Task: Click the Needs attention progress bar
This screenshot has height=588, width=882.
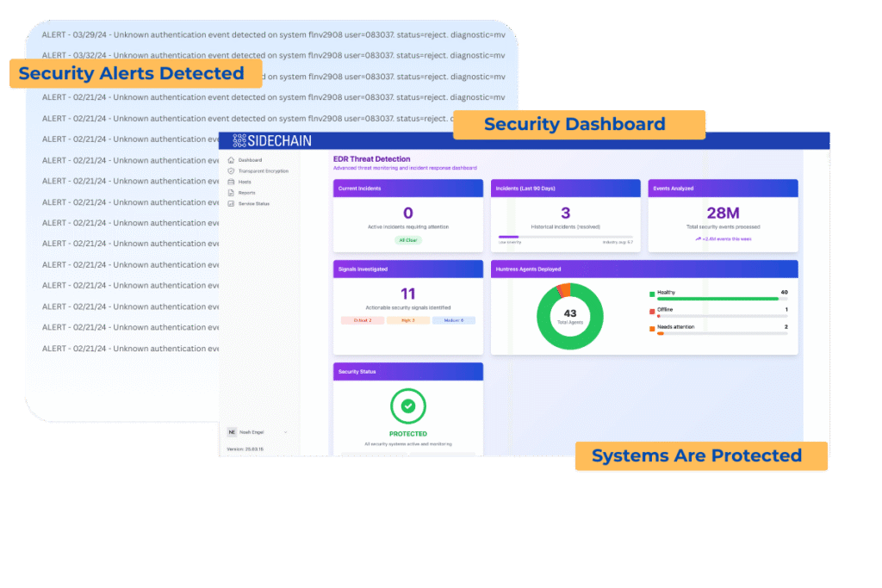Action: 723,333
